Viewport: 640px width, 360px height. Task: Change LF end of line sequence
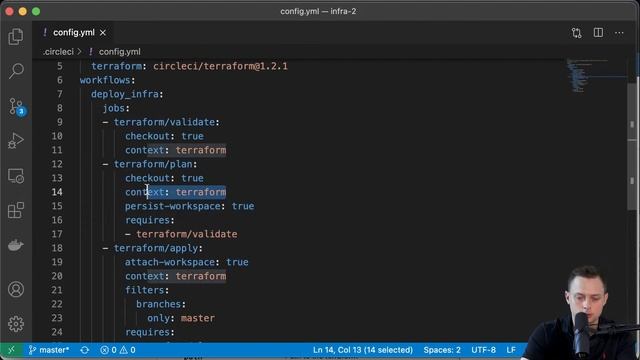[x=511, y=350]
